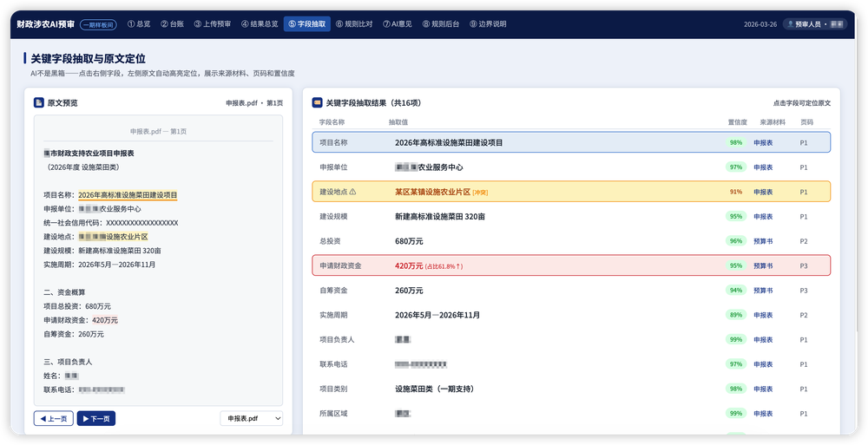This screenshot has width=868, height=445.
Task: Click 统一社会信用代码 line in preview
Action: point(111,223)
